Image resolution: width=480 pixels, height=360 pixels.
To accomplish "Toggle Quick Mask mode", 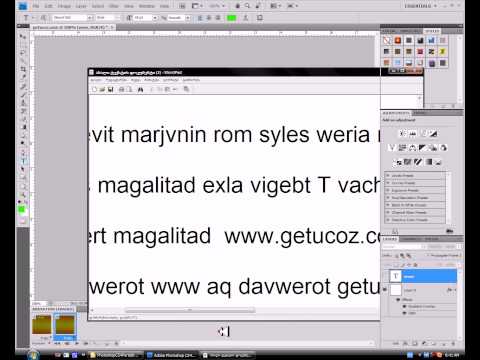I will click(23, 221).
